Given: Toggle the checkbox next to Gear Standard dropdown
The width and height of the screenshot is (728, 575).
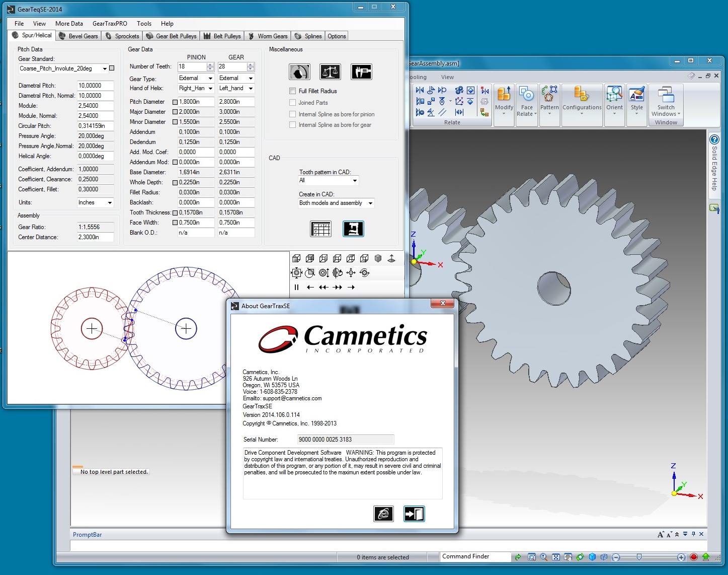Looking at the screenshot, I should 112,68.
